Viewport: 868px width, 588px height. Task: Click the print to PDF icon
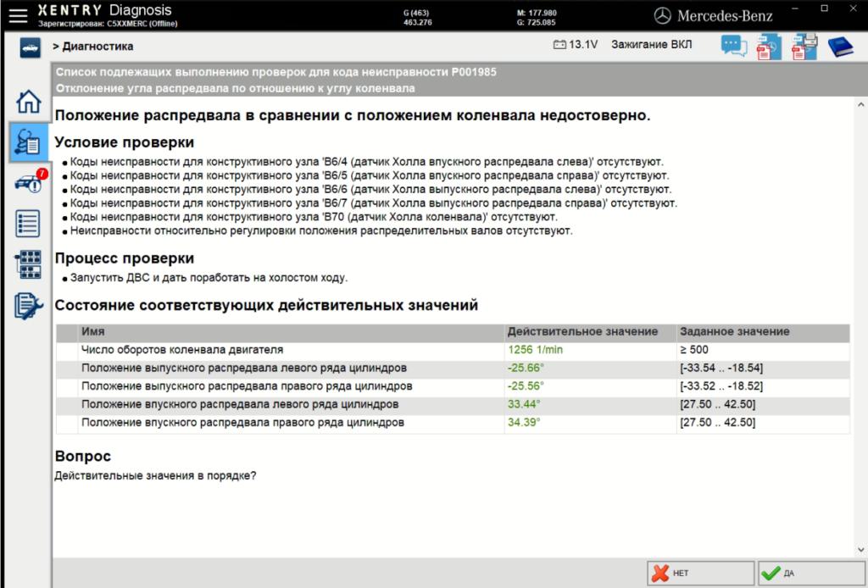[x=804, y=47]
